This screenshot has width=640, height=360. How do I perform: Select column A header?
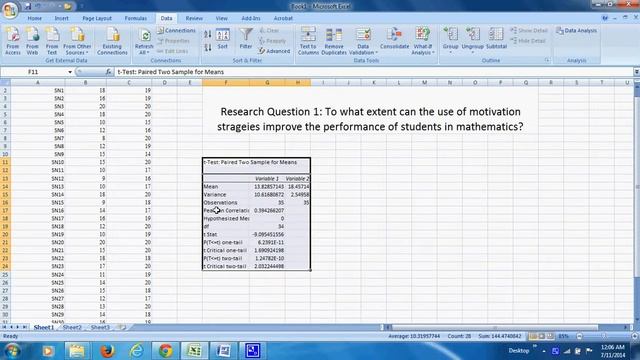point(38,82)
